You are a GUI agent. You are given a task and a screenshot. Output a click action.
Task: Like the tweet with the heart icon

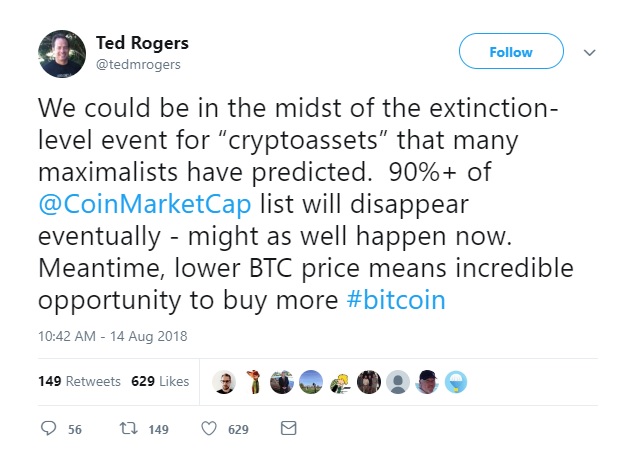click(209, 428)
